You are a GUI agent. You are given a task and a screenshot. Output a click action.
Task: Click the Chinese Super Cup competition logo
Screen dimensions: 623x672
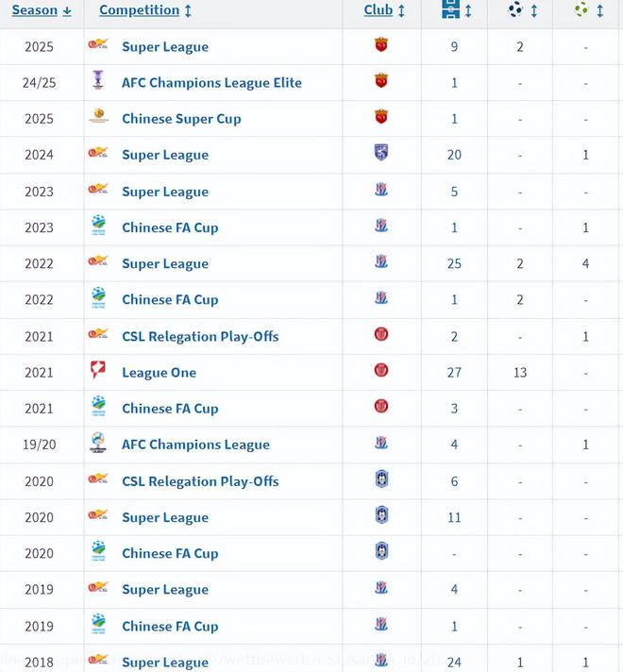click(98, 118)
